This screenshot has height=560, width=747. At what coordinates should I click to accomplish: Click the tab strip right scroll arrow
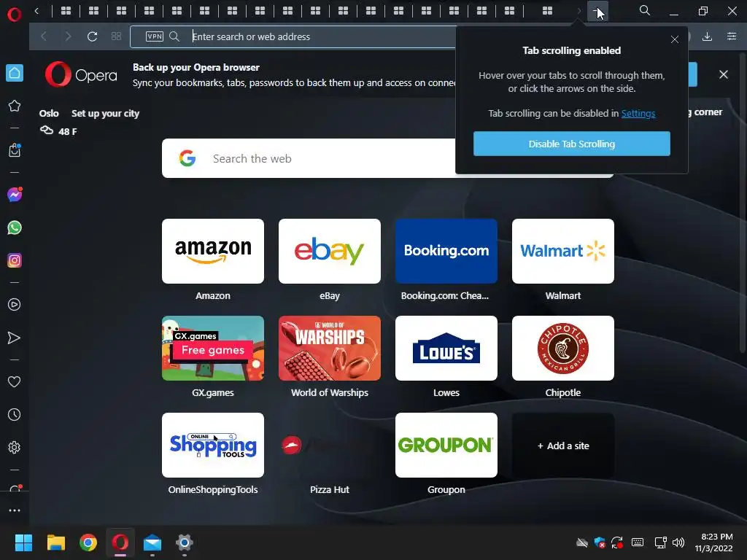(578, 10)
